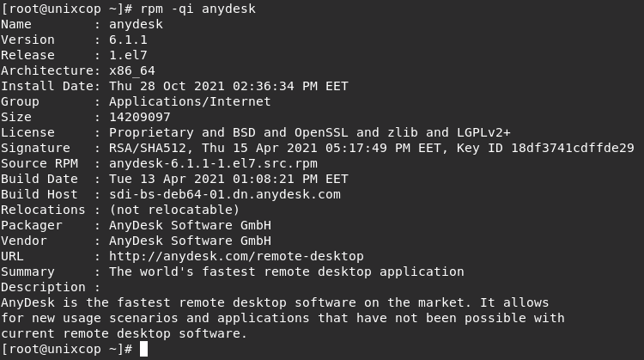The width and height of the screenshot is (644, 360).
Task: Click the Install Date line timestamp
Action: (228, 86)
